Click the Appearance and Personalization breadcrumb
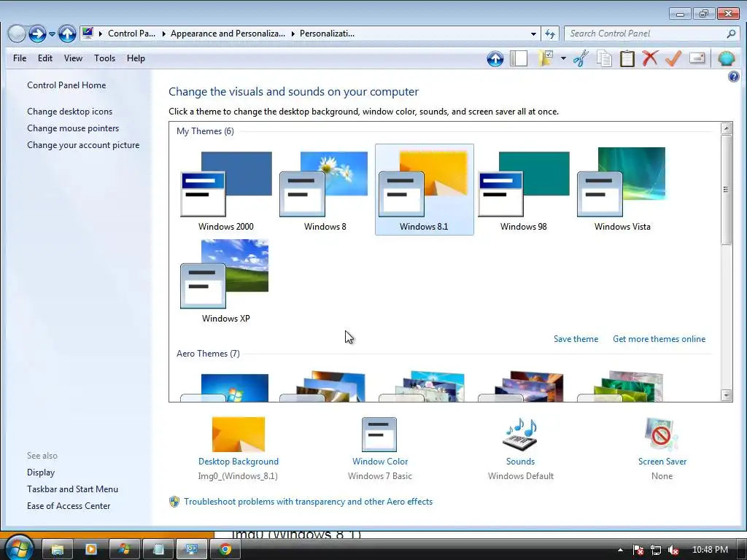747x560 pixels. 228,34
